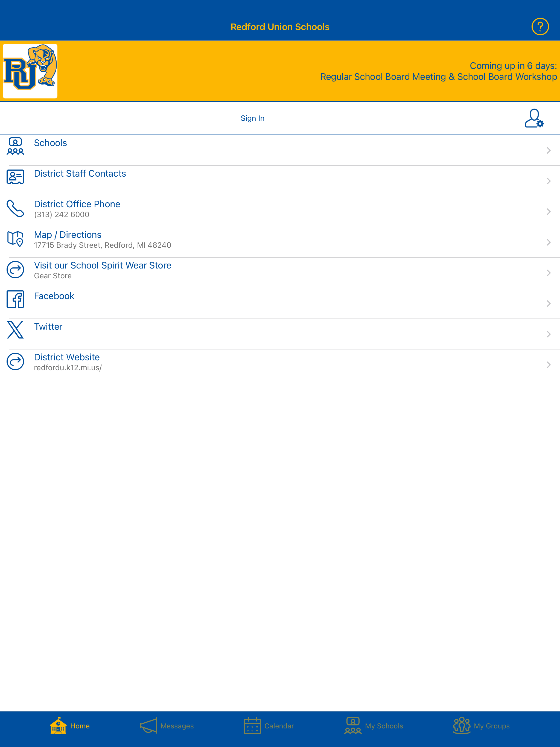The height and width of the screenshot is (747, 560).
Task: Open the Schools group icon
Action: [15, 146]
